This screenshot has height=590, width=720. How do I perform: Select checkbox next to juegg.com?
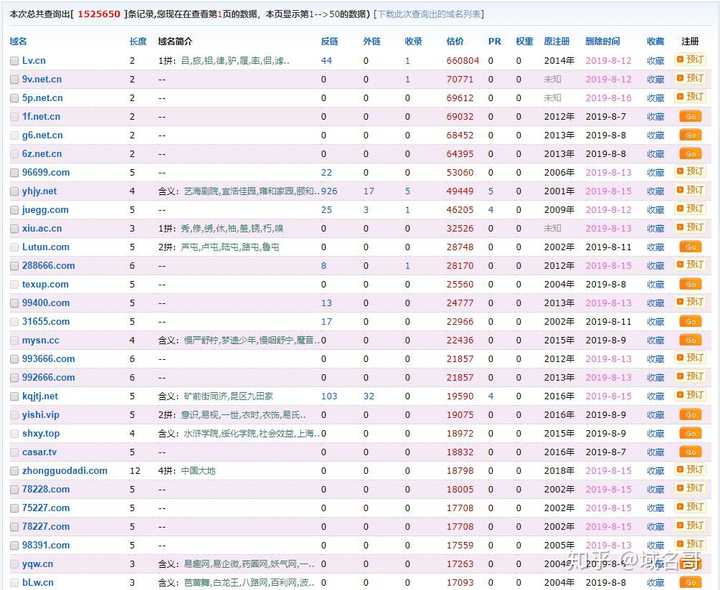tap(14, 210)
